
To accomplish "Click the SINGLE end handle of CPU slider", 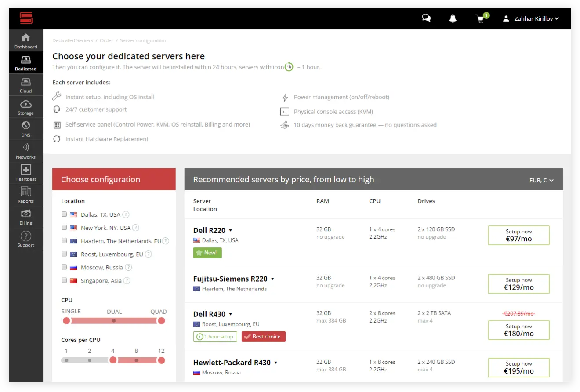I will (x=66, y=321).
